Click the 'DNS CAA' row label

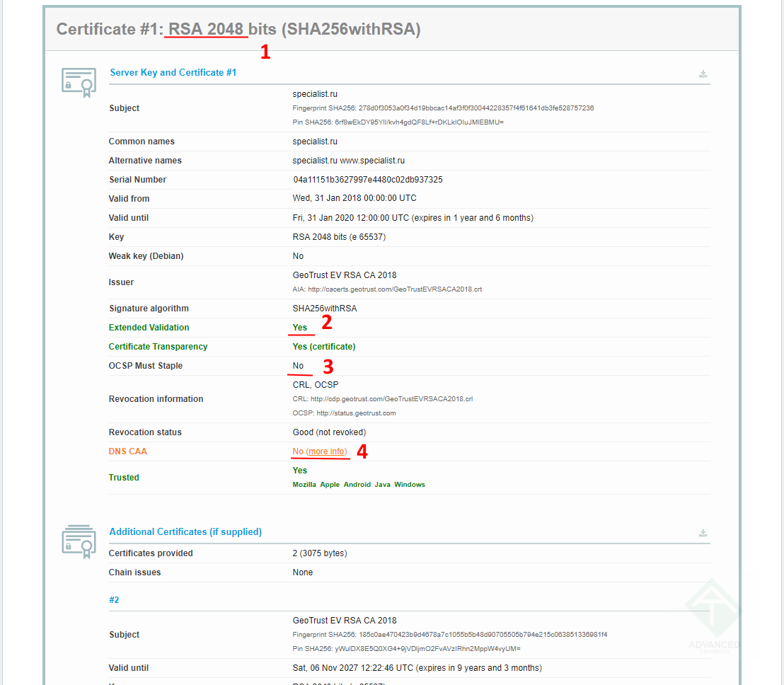pyautogui.click(x=128, y=451)
